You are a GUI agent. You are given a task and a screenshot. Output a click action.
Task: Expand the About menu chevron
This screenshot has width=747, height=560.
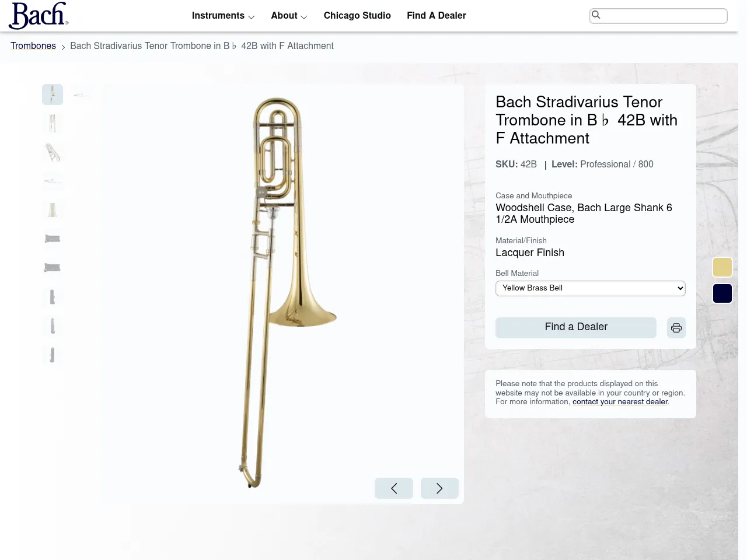(x=304, y=16)
